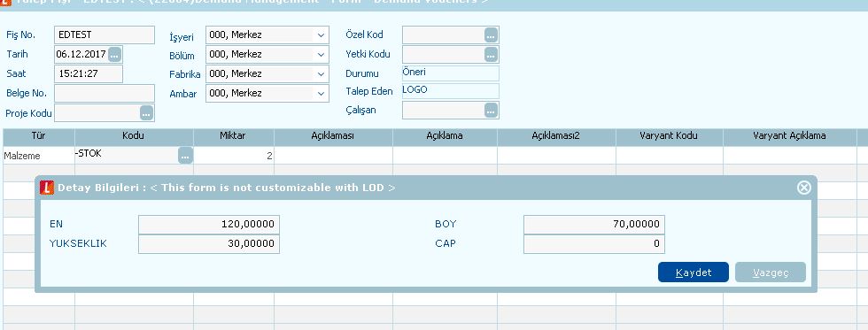The image size is (868, 330).
Task: Click the Özel Kod input field
Action: 444,35
